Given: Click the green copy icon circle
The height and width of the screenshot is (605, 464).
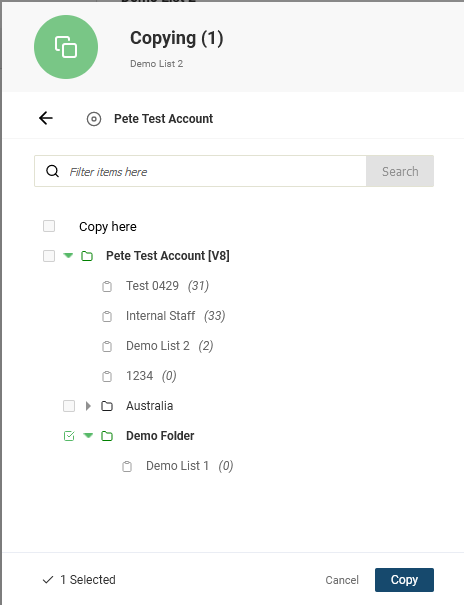Looking at the screenshot, I should tap(66, 47).
